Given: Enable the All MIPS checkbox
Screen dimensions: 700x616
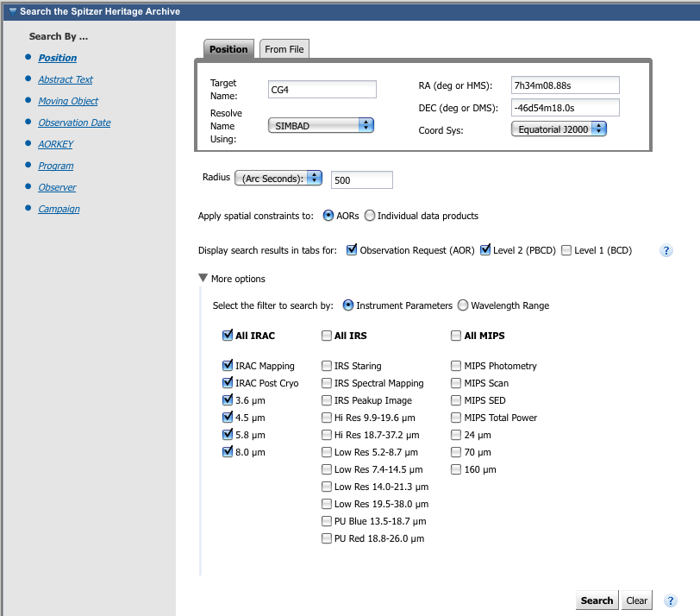Looking at the screenshot, I should pos(457,336).
